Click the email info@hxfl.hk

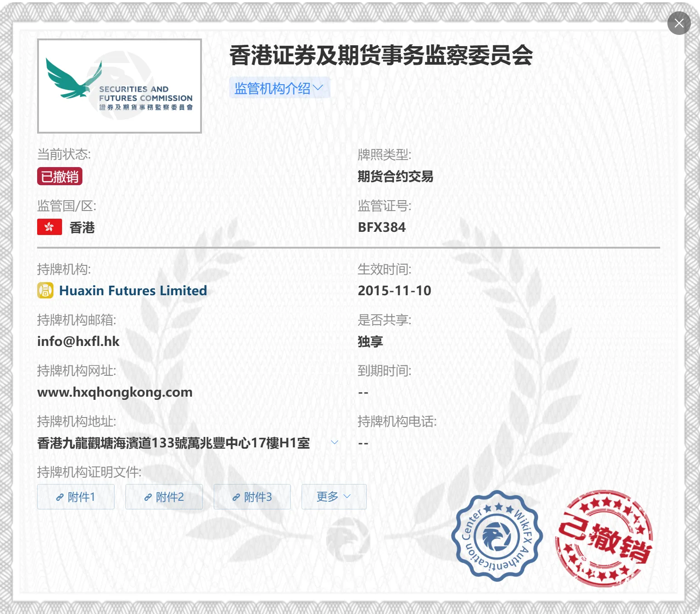(x=78, y=341)
